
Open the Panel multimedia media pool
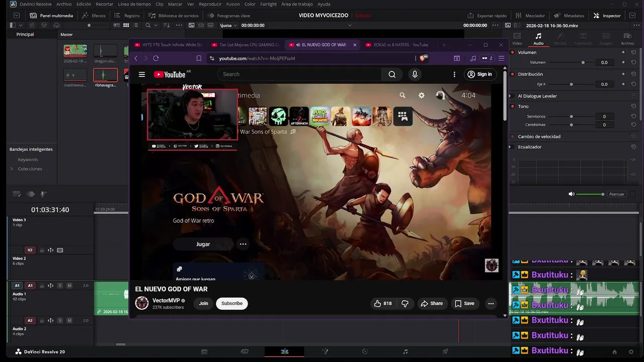click(51, 16)
